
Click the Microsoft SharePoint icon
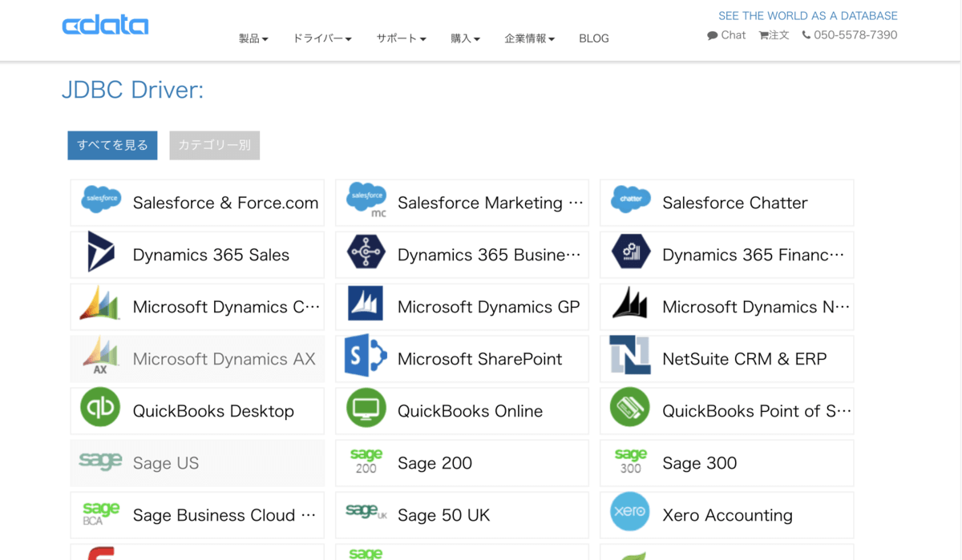pyautogui.click(x=366, y=356)
